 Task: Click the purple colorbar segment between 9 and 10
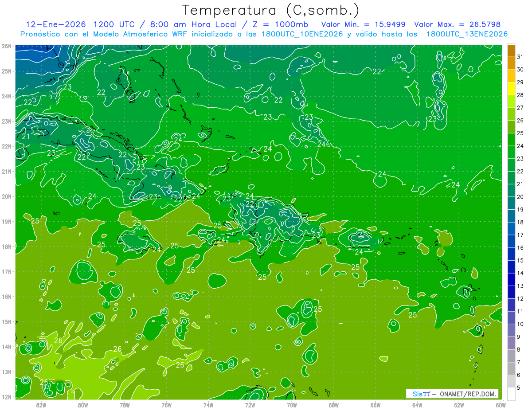(x=511, y=330)
